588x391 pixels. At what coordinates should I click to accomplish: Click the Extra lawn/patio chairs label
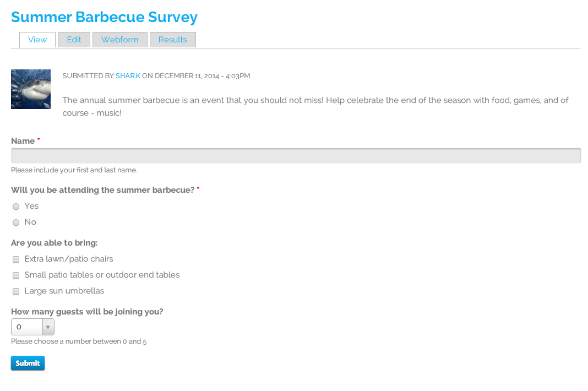coord(69,259)
